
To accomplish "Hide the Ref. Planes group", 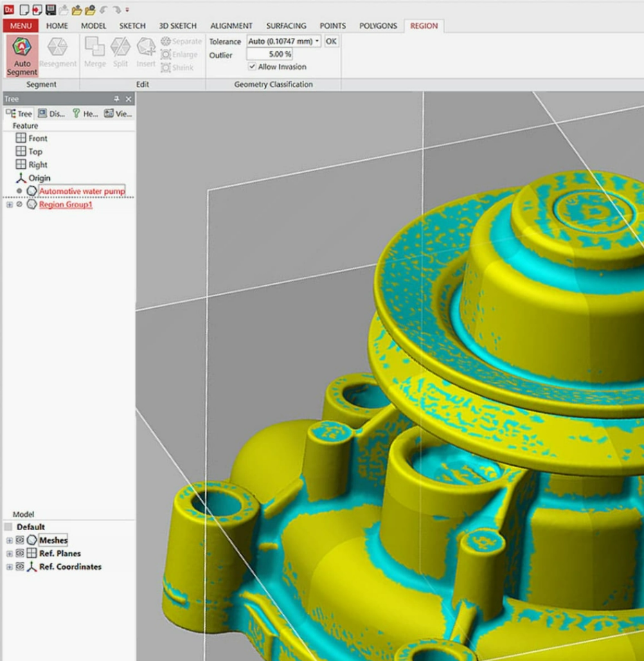I will (19, 554).
